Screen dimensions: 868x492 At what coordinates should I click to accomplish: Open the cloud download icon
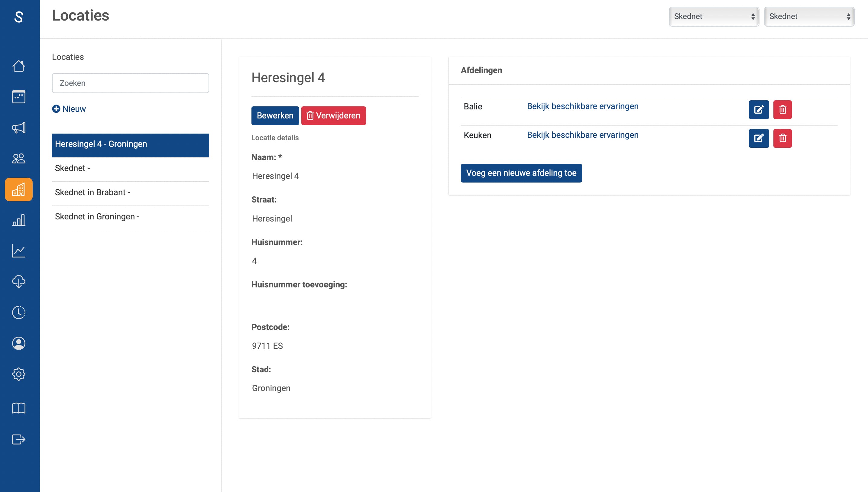pyautogui.click(x=18, y=281)
